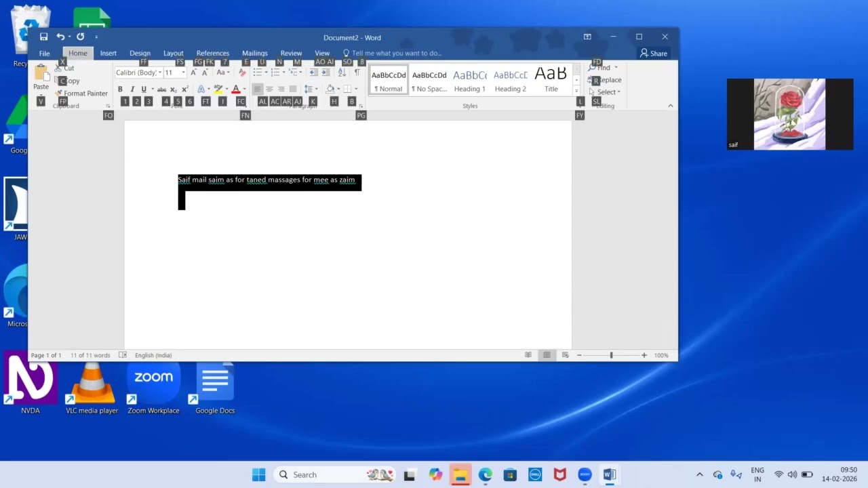Adjust the zoom slider
Image resolution: width=868 pixels, height=488 pixels.
(611, 355)
